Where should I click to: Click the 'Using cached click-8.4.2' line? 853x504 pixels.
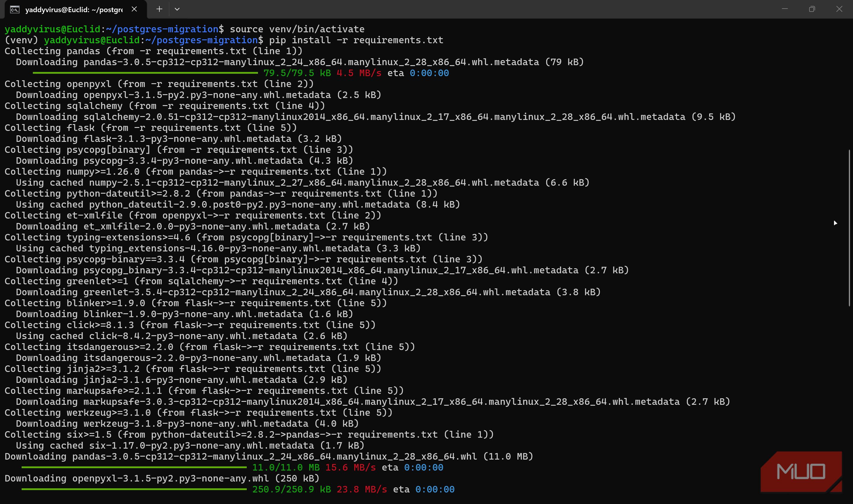pyautogui.click(x=181, y=336)
